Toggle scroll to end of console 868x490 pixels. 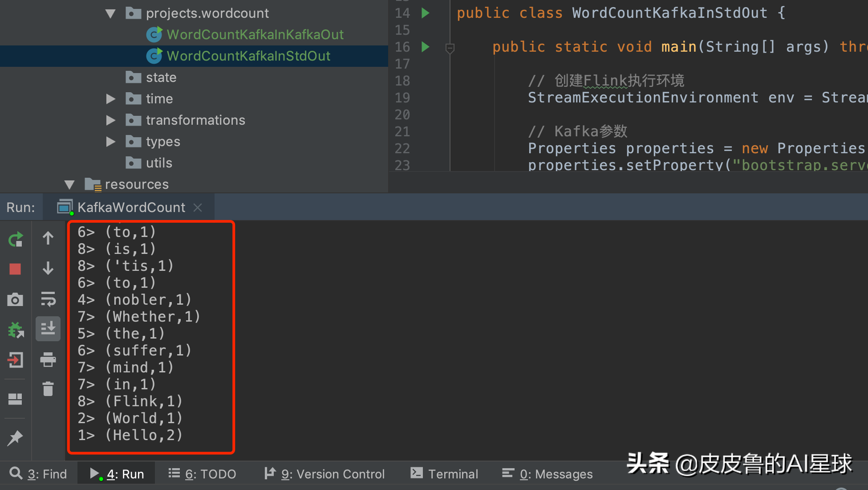[48, 329]
